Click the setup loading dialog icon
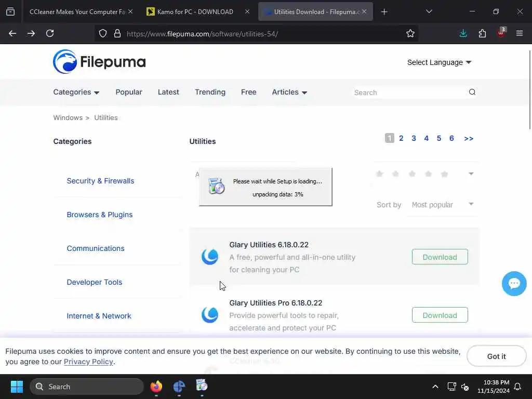This screenshot has height=399, width=532. pyautogui.click(x=216, y=186)
